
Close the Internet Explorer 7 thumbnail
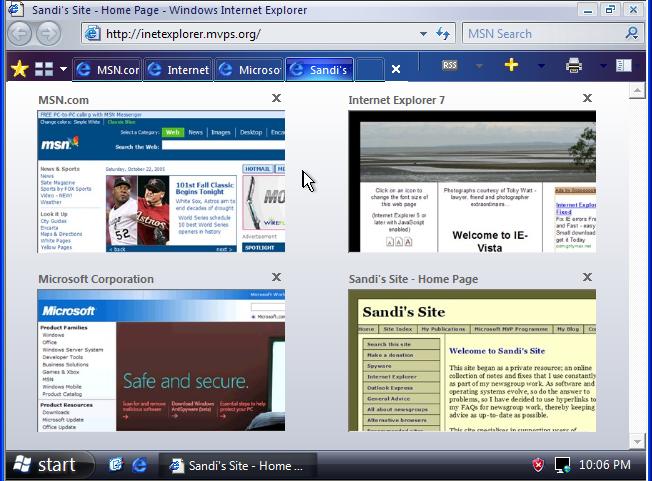pos(587,98)
